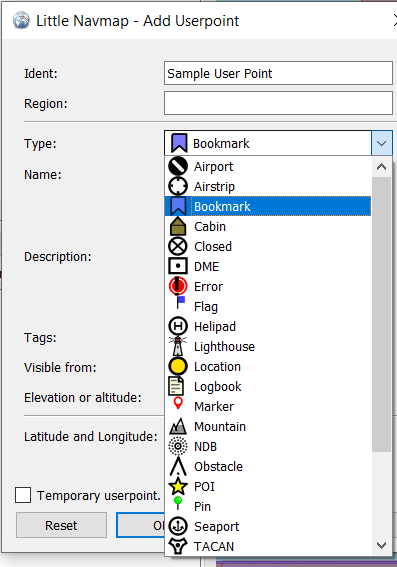
Task: Click the Airstrip crosshair circle icon
Action: tap(178, 186)
